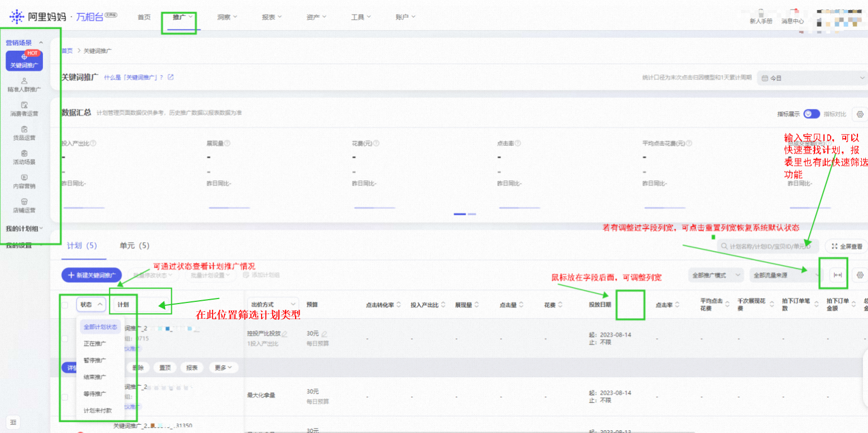This screenshot has width=868, height=433.
Task: Open data summary settings gear icon
Action: pos(860,114)
